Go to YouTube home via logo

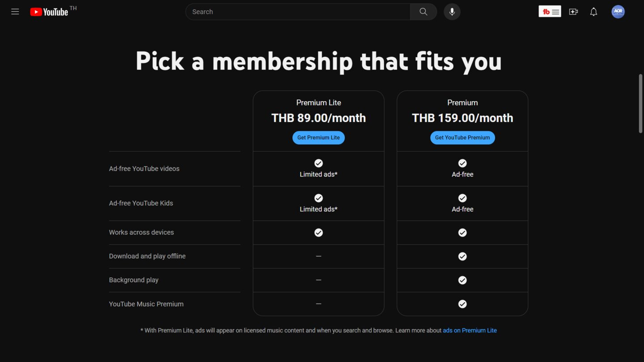(49, 12)
